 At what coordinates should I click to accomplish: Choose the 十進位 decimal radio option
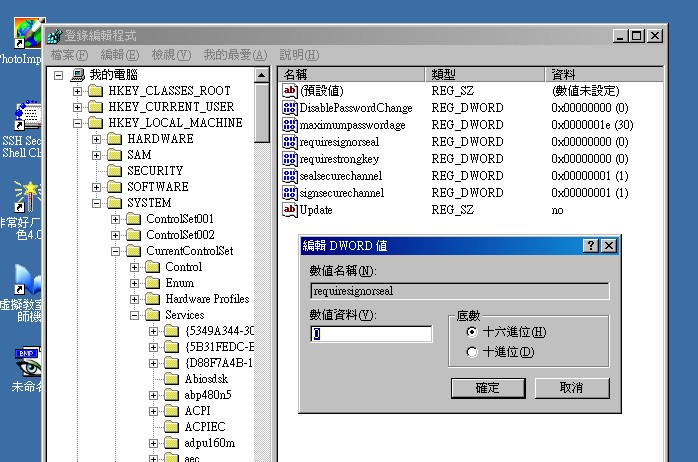click(472, 352)
